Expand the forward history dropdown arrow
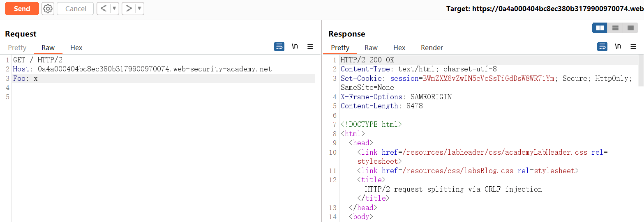The height and width of the screenshot is (222, 644). [x=139, y=9]
